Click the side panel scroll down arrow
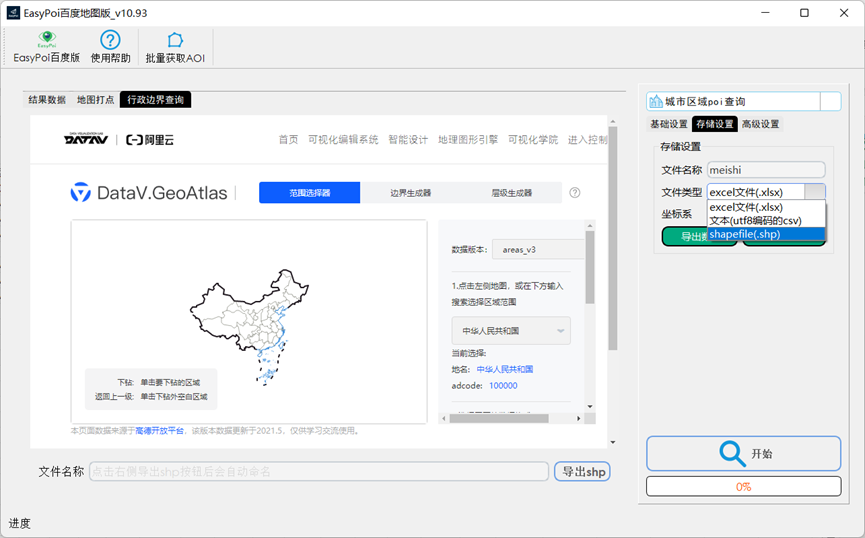The image size is (865, 538). point(590,407)
